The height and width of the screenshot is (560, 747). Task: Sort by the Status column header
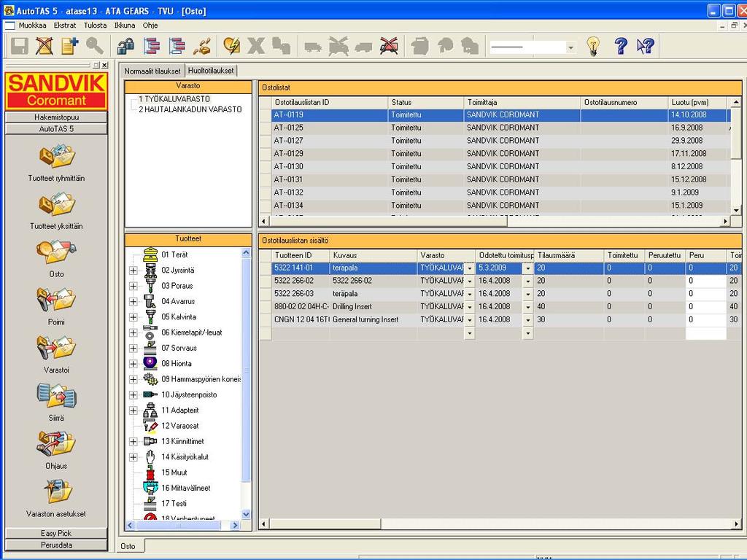[426, 102]
